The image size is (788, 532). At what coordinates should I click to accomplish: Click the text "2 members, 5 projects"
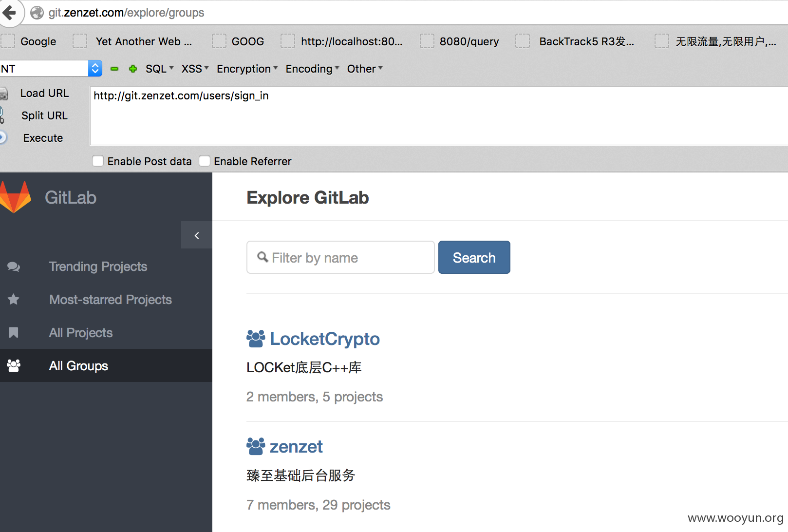[x=315, y=397]
